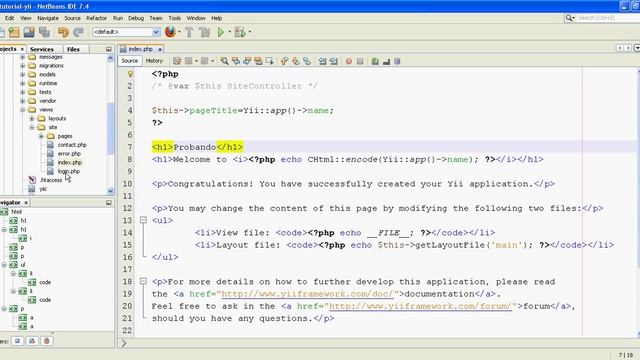Image resolution: width=640 pixels, height=360 pixels.
Task: Click the Previous Bookmark icon
Action: coord(284,61)
